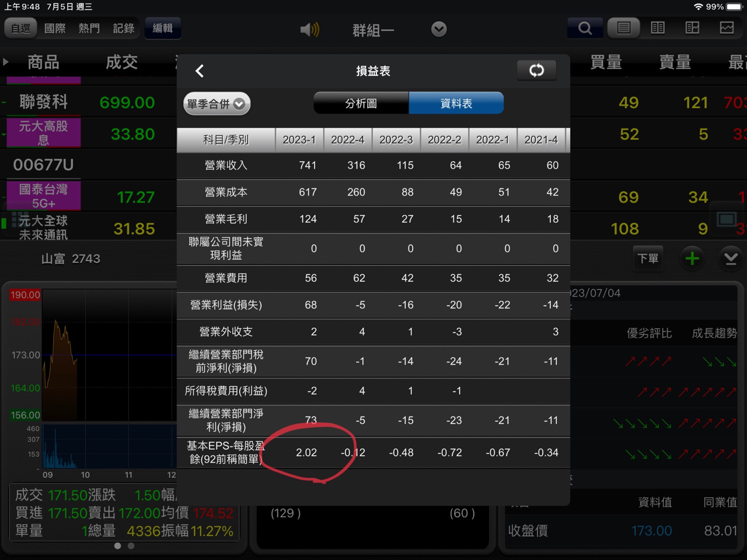
Task: Go back with the left arrow
Action: pyautogui.click(x=200, y=71)
